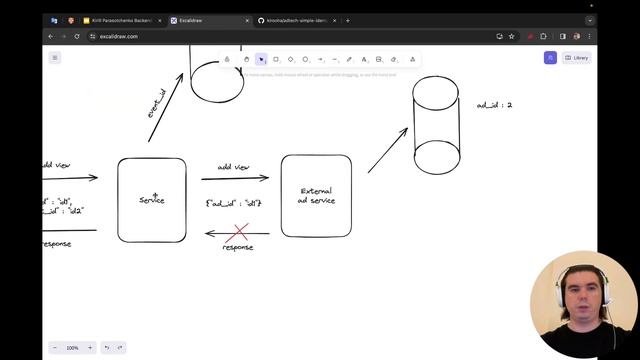Select the Arrow tool
This screenshot has width=640, height=360.
click(320, 60)
